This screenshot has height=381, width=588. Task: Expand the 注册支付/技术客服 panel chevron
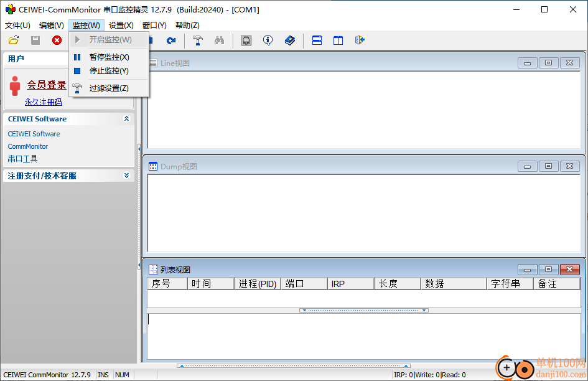pyautogui.click(x=126, y=176)
